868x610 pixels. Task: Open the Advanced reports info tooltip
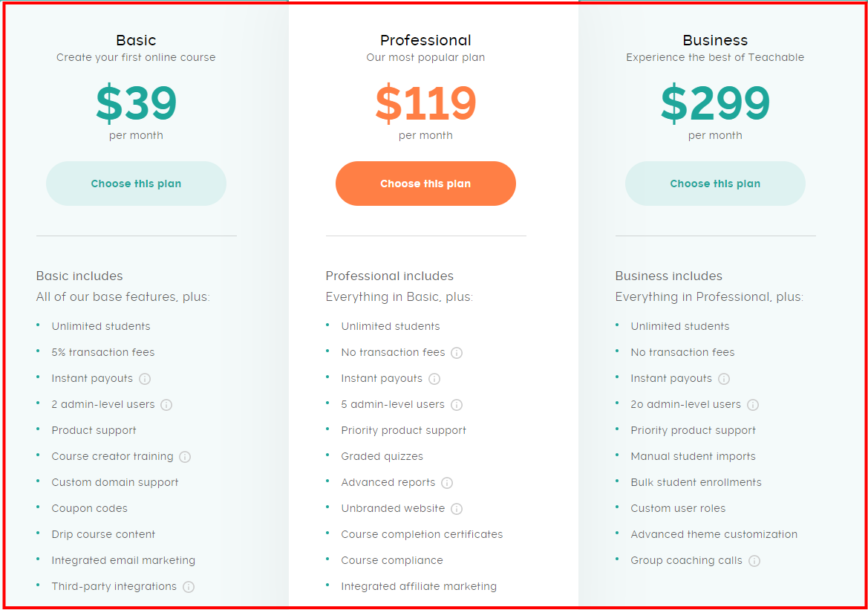click(446, 482)
